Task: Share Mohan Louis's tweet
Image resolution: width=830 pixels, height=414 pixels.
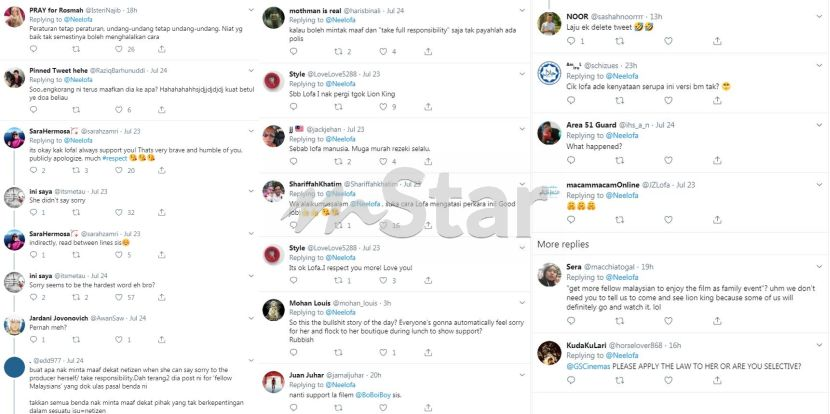Action: 428,352
